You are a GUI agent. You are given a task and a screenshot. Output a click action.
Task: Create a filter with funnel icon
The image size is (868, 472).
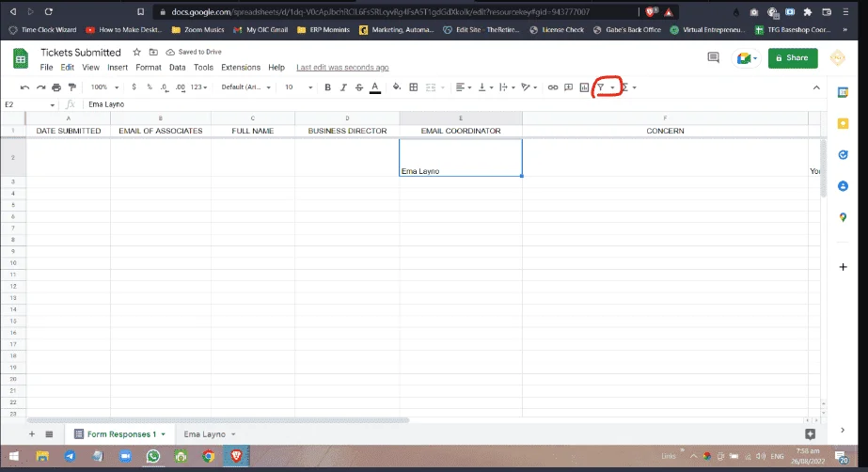601,87
